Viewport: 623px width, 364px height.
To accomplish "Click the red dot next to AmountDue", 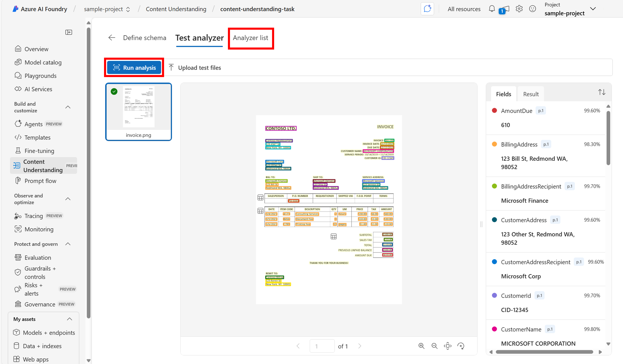I will (494, 110).
